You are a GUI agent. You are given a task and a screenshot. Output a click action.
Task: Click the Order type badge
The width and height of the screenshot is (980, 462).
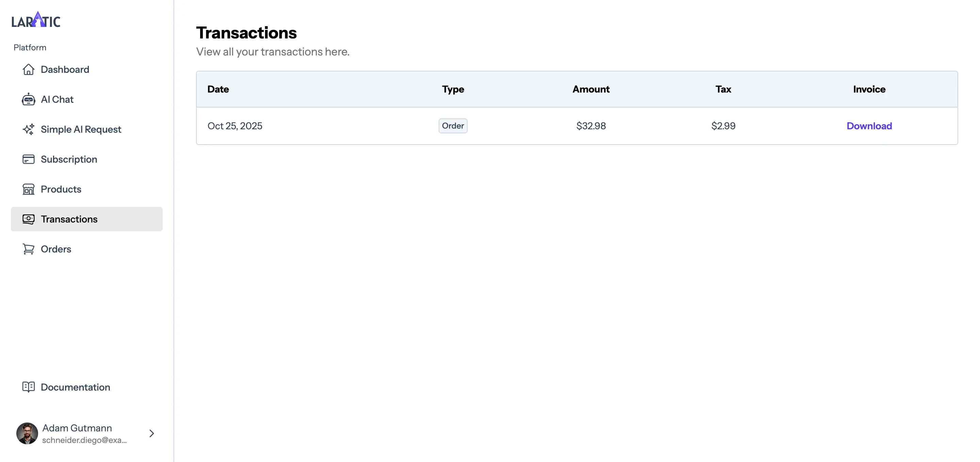[452, 126]
